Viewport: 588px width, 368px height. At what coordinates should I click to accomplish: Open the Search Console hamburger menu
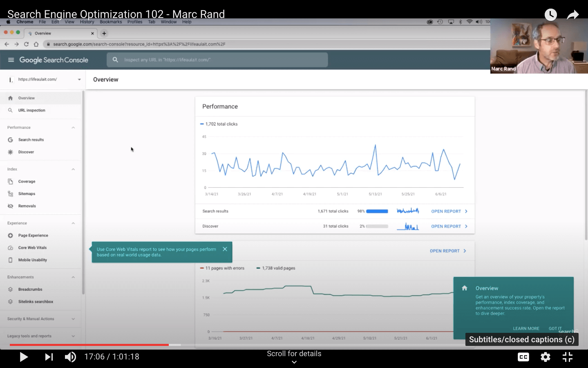tap(11, 60)
